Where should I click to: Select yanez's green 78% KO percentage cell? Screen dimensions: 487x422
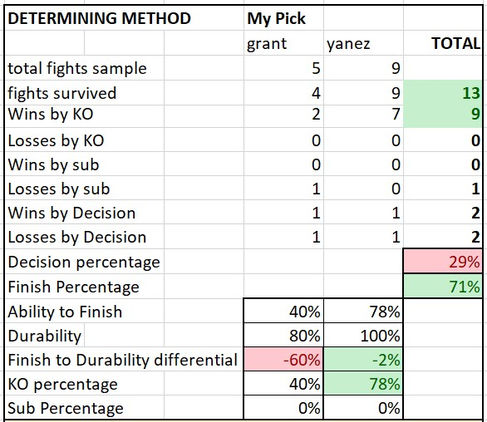coord(363,383)
